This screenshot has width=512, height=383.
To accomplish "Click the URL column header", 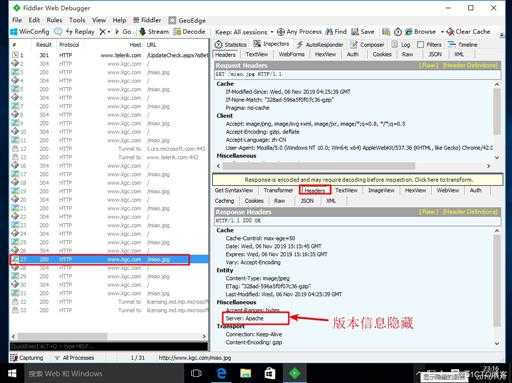I will click(x=151, y=44).
